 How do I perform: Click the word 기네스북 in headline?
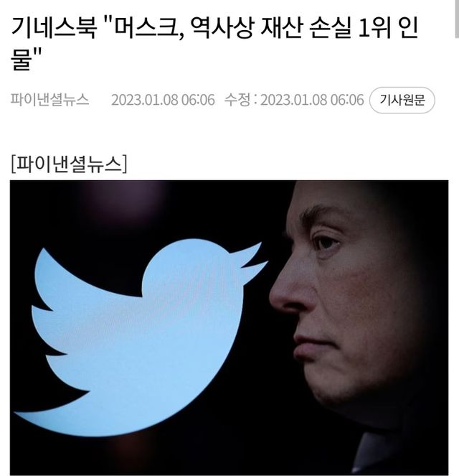tap(54, 28)
